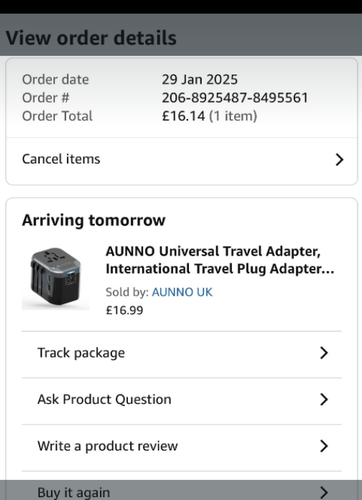Tap the Track package chevron arrow
The width and height of the screenshot is (362, 500).
click(324, 353)
